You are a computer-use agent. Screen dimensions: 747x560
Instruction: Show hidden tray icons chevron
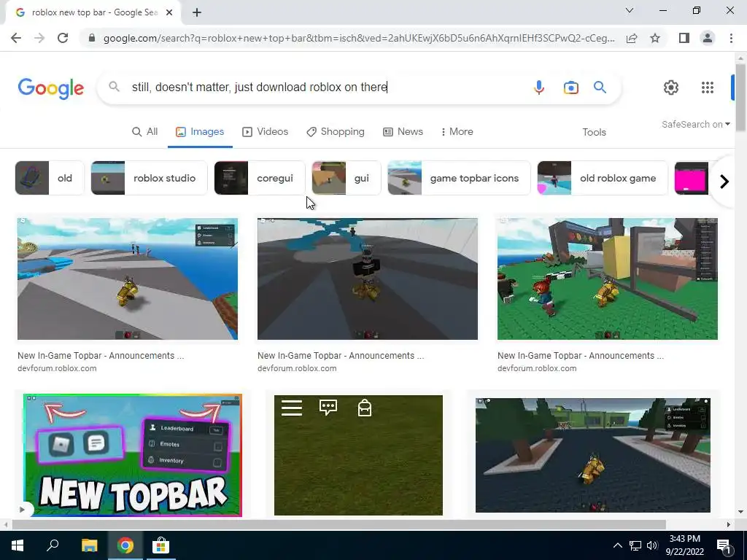617,545
